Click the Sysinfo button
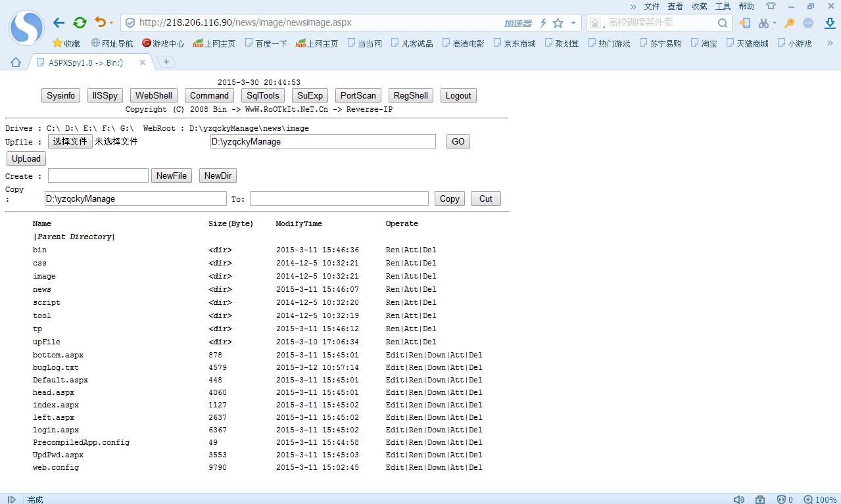 [60, 95]
